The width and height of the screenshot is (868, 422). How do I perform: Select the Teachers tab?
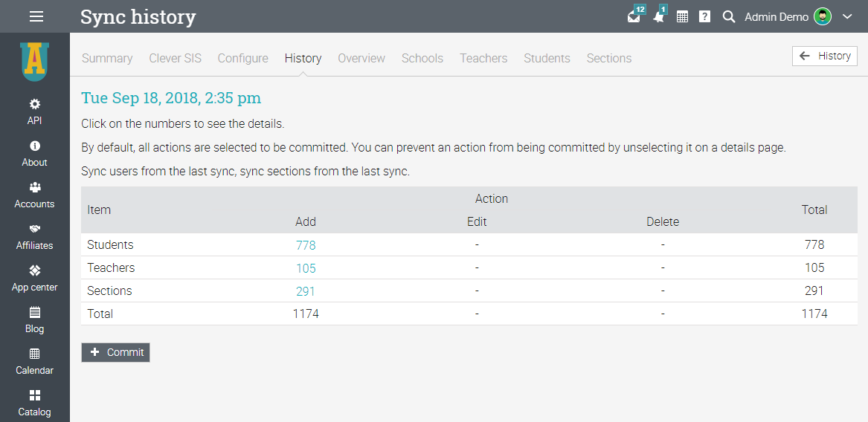483,58
